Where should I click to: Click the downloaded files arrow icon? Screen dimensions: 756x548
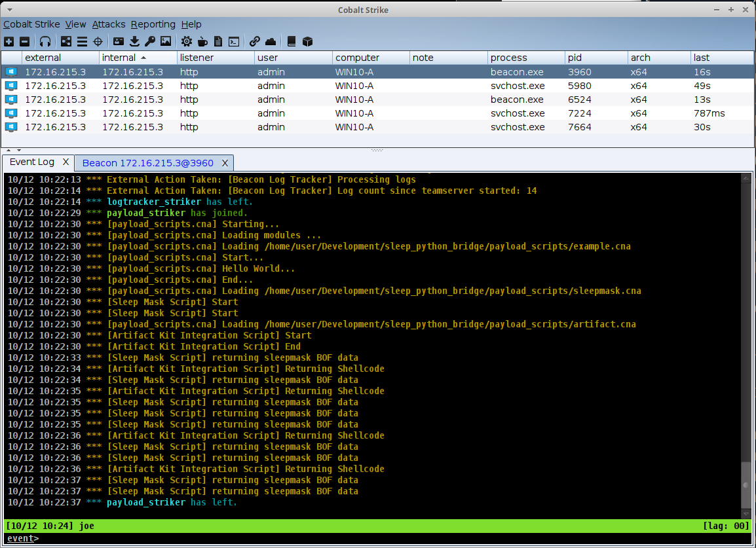134,41
